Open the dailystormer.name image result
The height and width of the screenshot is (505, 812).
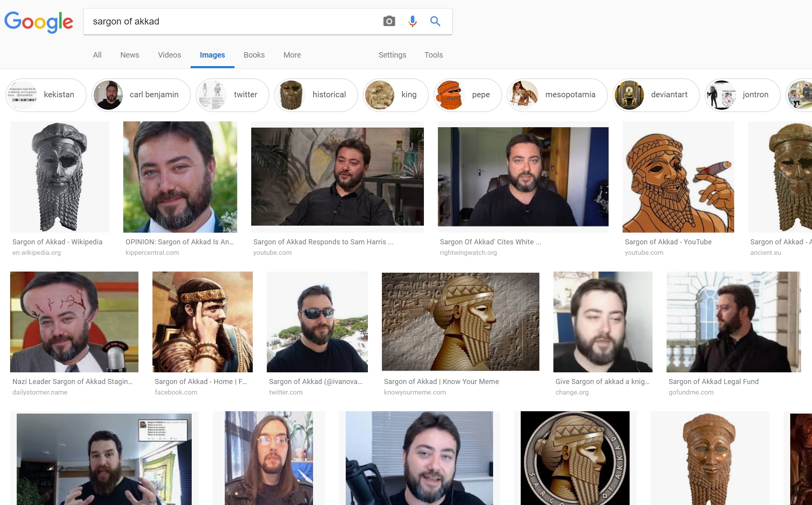(x=74, y=322)
